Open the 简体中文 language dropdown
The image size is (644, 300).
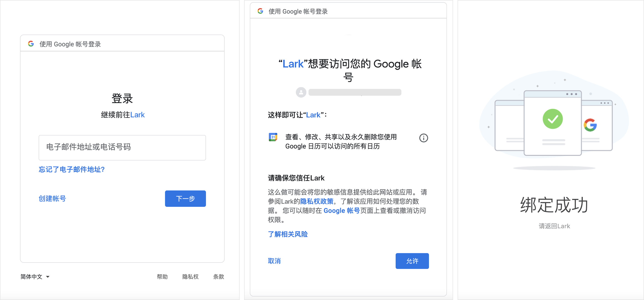pos(35,277)
